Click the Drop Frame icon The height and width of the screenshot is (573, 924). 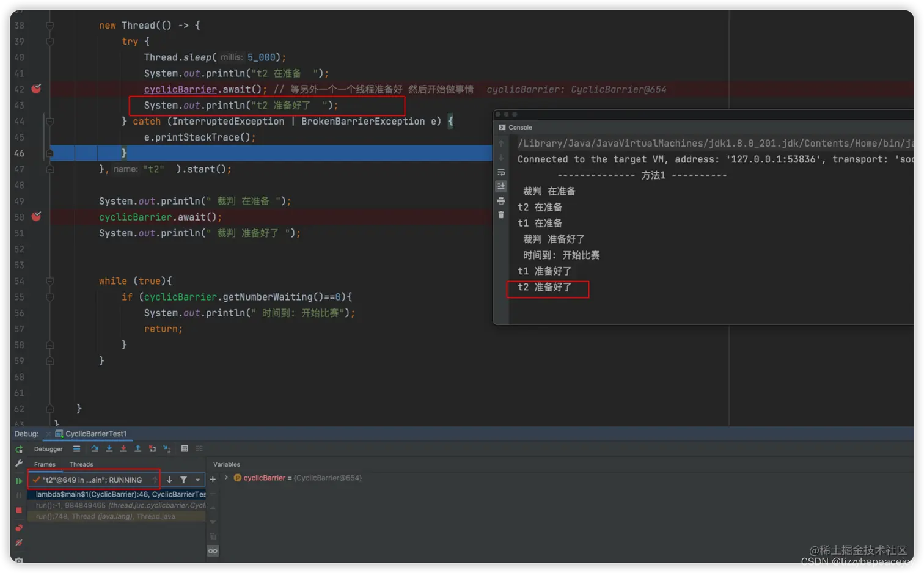point(152,449)
